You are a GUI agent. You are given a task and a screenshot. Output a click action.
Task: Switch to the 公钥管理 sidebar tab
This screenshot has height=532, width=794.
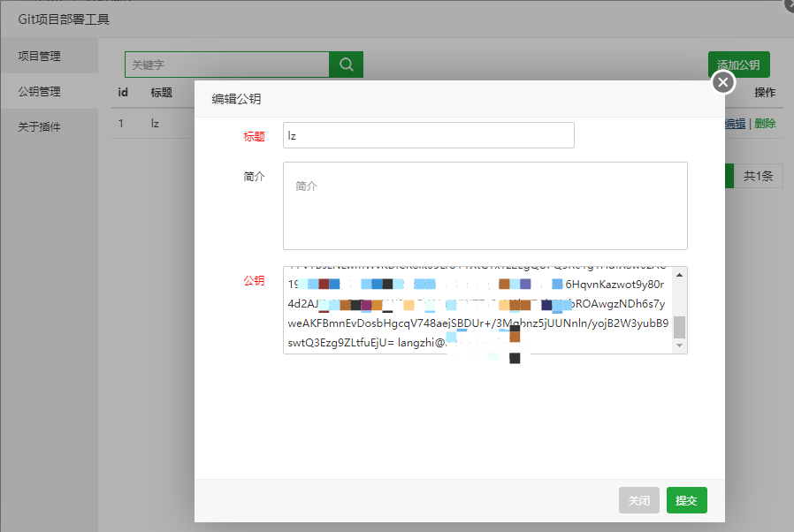[x=50, y=91]
